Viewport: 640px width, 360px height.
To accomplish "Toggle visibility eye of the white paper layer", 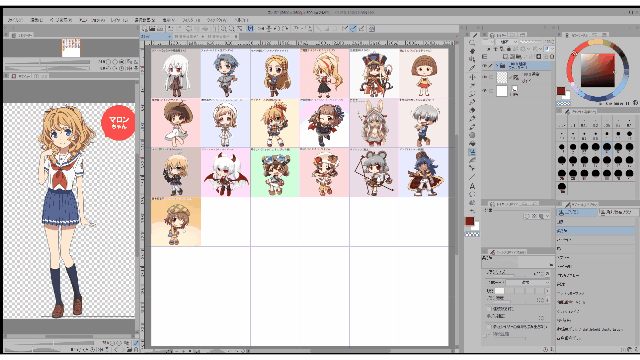I will 485,91.
